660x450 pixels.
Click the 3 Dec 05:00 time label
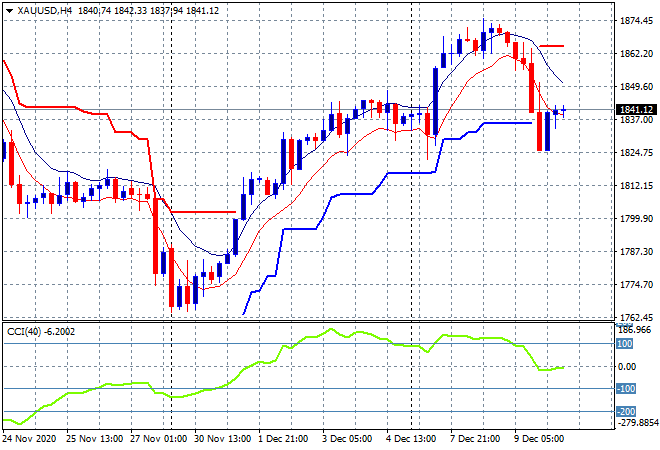(347, 439)
